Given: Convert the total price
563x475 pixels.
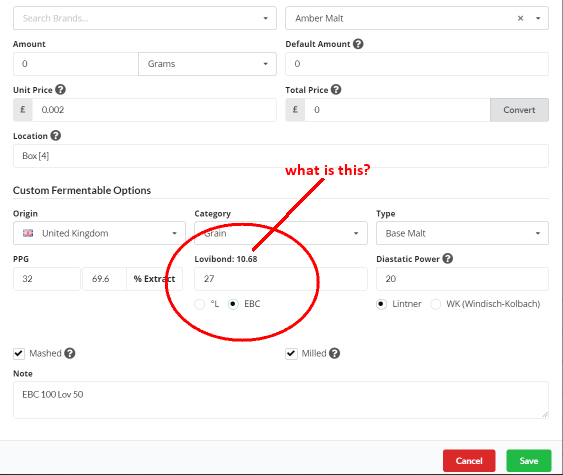Looking at the screenshot, I should point(519,110).
